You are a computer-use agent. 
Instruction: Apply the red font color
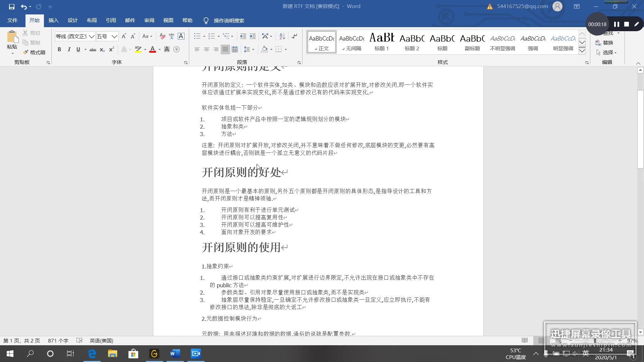(x=153, y=49)
